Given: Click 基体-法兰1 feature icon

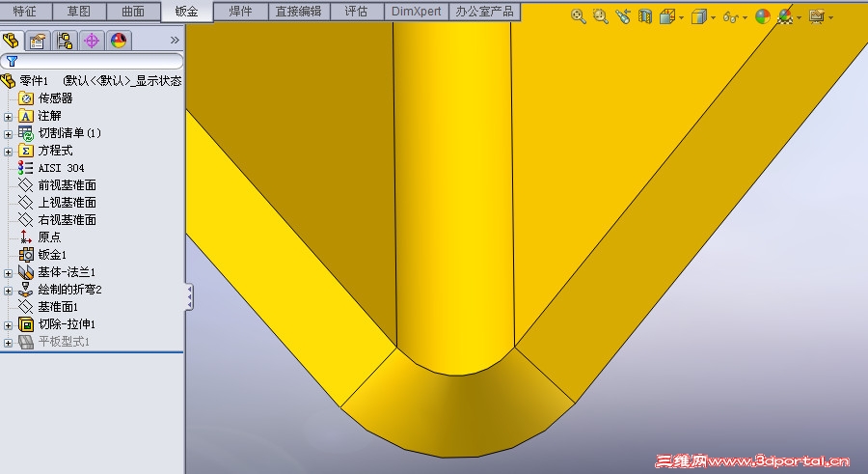Looking at the screenshot, I should tap(25, 271).
